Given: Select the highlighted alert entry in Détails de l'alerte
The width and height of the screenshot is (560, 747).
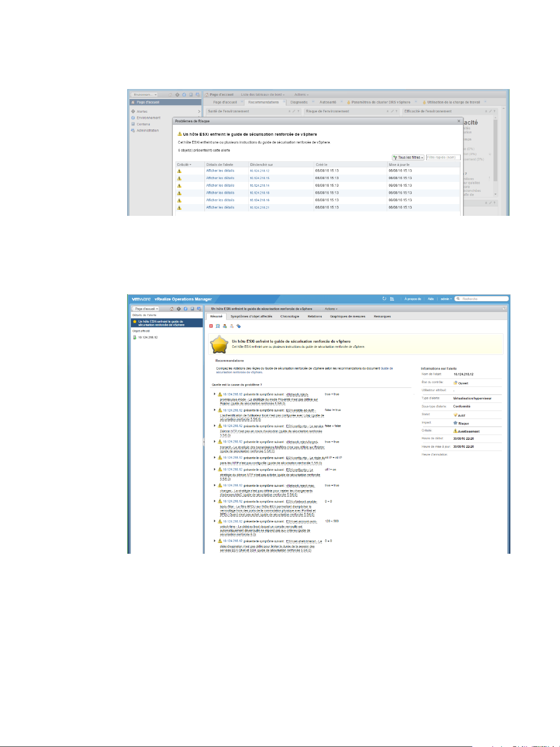Looking at the screenshot, I should point(167,323).
